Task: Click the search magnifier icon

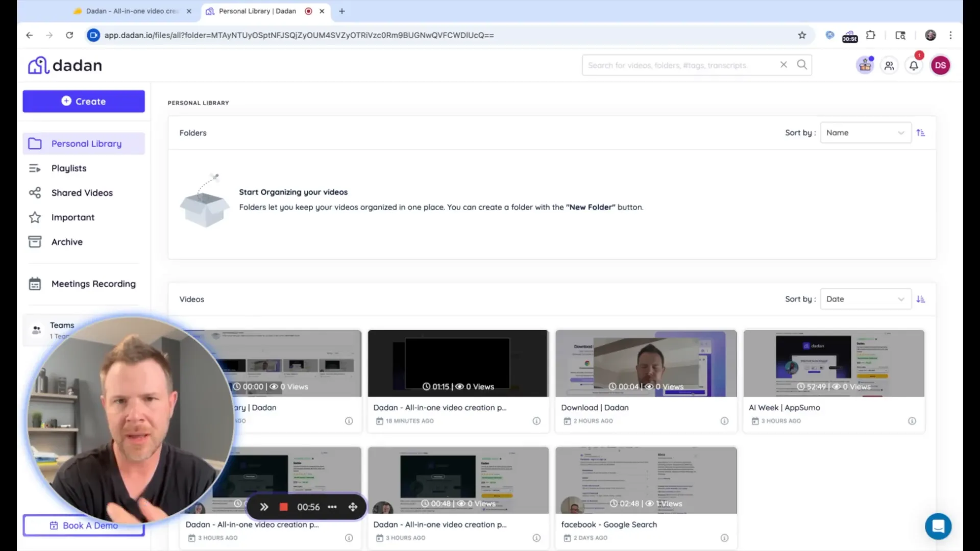Action: coord(802,65)
